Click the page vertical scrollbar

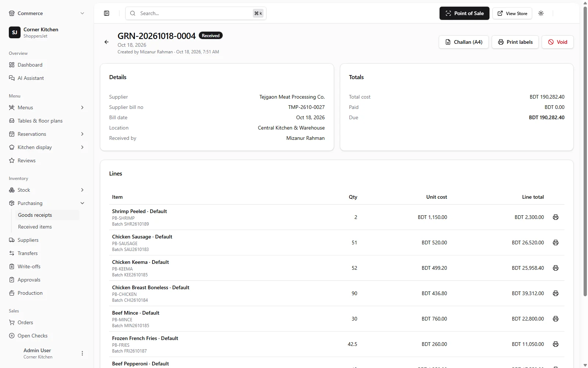(x=585, y=151)
